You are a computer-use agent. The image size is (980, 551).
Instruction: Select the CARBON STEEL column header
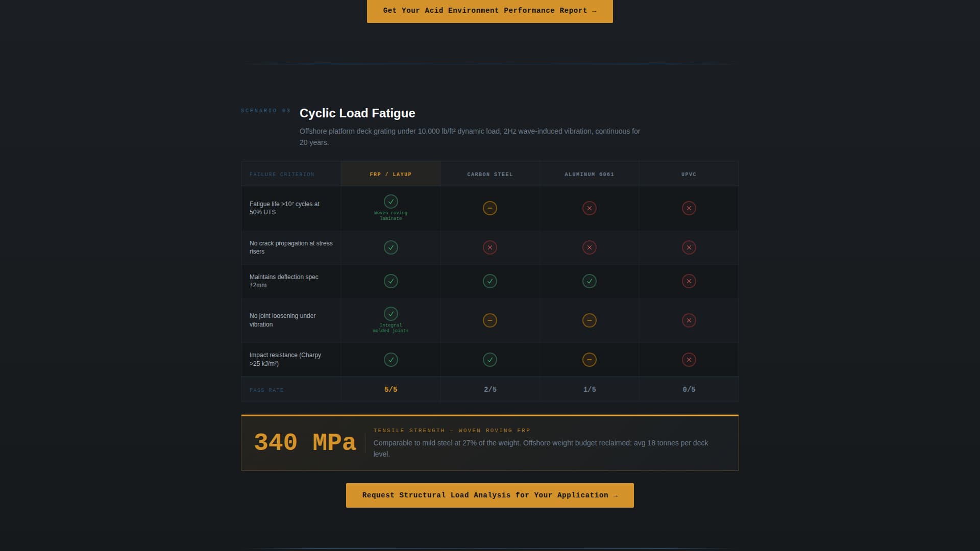point(489,174)
